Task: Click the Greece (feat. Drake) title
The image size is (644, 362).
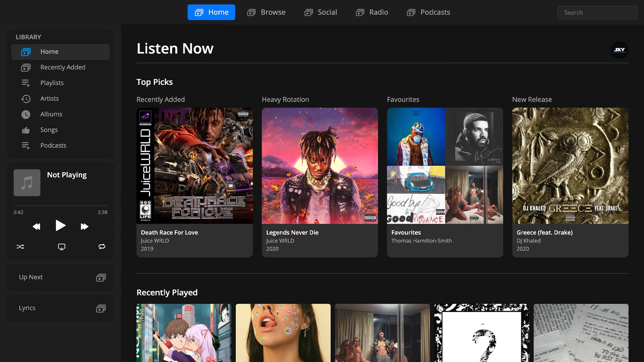Action: pos(545,233)
